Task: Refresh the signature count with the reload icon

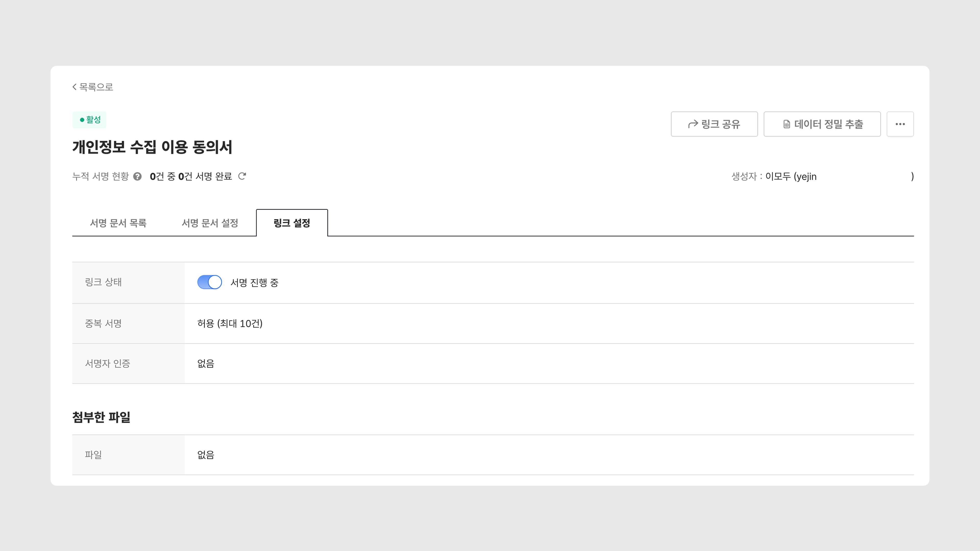Action: pos(242,176)
